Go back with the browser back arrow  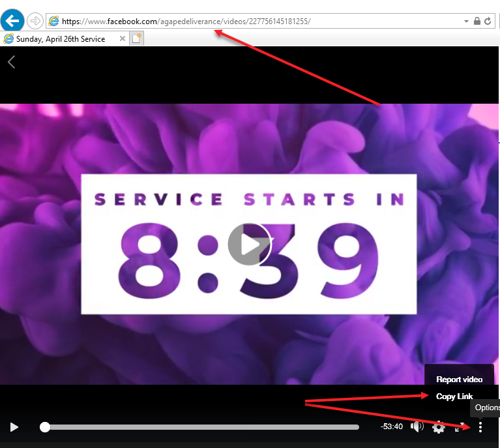tap(12, 21)
